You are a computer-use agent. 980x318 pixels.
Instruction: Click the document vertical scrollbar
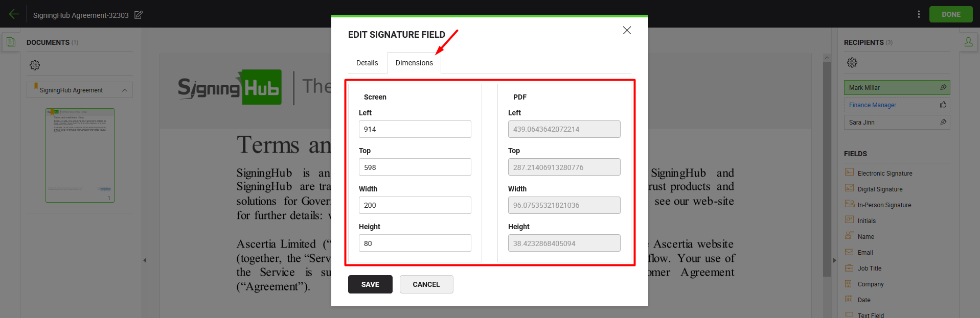(827, 169)
